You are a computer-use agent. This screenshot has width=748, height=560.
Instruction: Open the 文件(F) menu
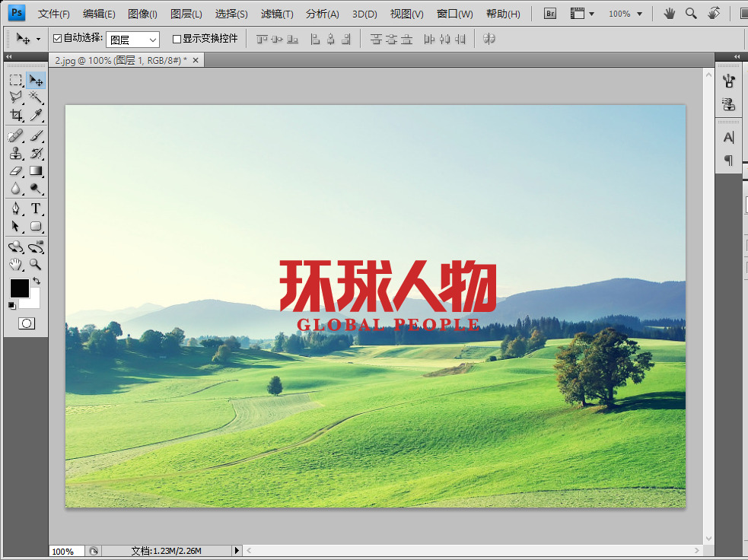pos(54,14)
